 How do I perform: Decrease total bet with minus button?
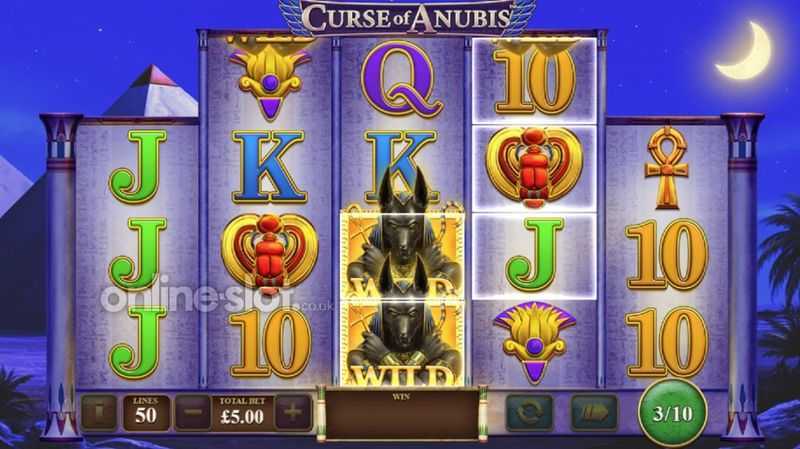(193, 412)
